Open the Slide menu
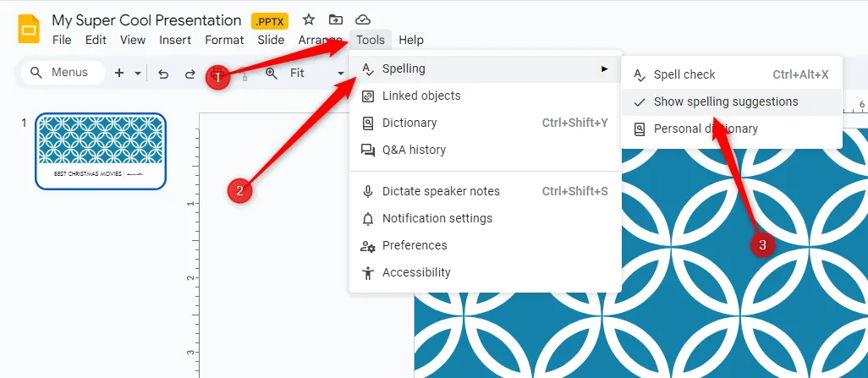The height and width of the screenshot is (378, 868). click(271, 40)
